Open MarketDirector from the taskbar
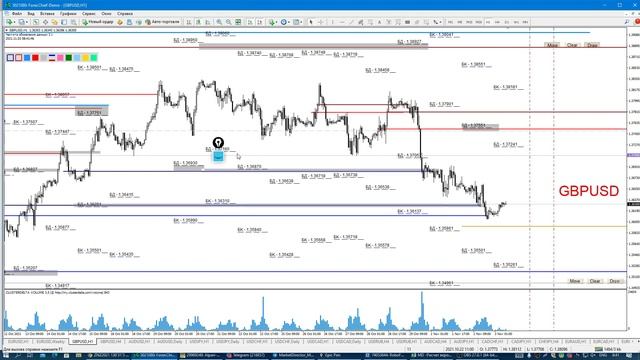The width and height of the screenshot is (640, 360). pyautogui.click(x=293, y=356)
